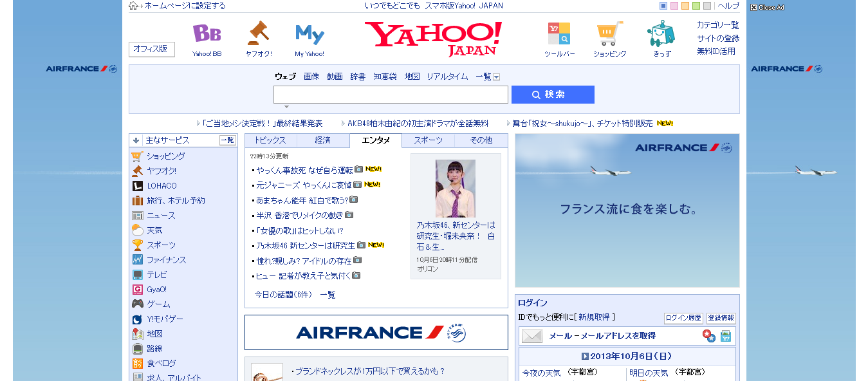The image size is (868, 381).
Task: Expand the small arrow below search box
Action: 286,107
